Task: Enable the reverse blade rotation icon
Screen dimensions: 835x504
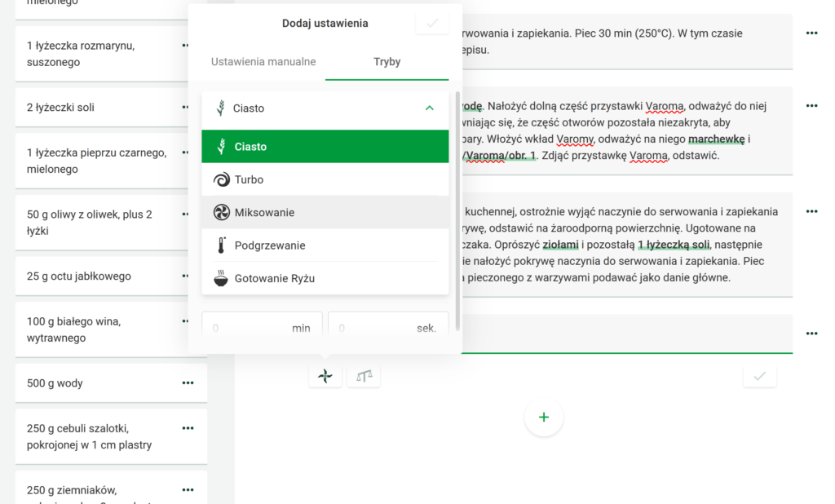Action: (325, 375)
